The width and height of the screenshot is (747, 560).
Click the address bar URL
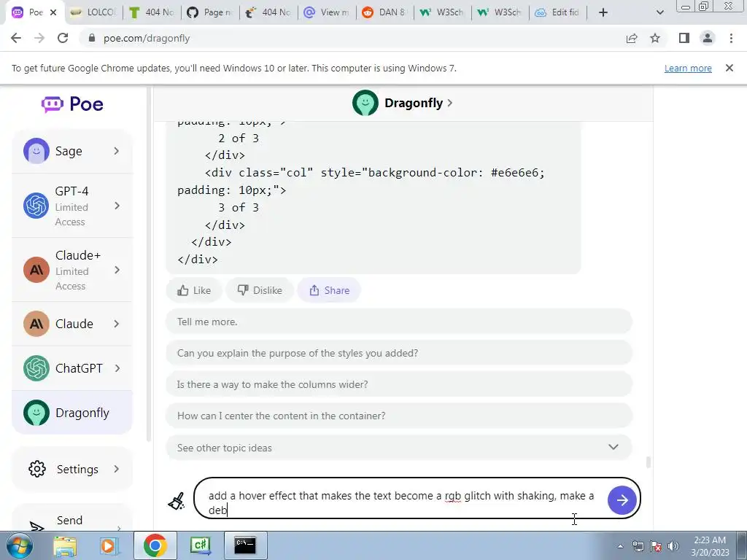tap(147, 38)
